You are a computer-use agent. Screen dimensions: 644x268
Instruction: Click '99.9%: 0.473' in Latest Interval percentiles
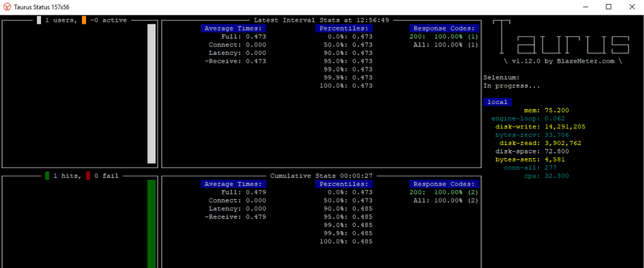(348, 77)
